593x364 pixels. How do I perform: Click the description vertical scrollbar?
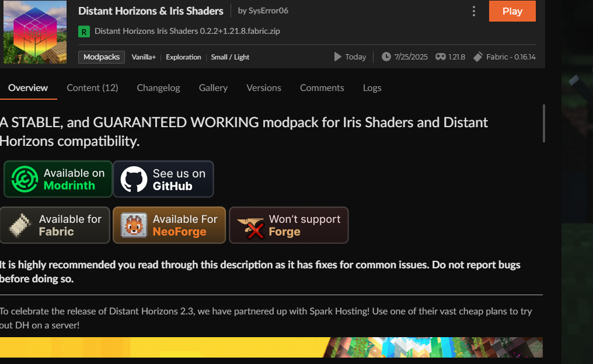coord(544,124)
